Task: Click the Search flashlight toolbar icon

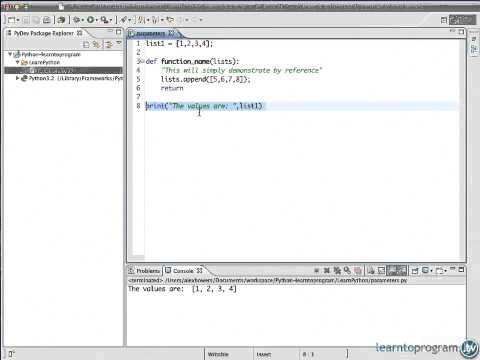Action: coord(124,20)
